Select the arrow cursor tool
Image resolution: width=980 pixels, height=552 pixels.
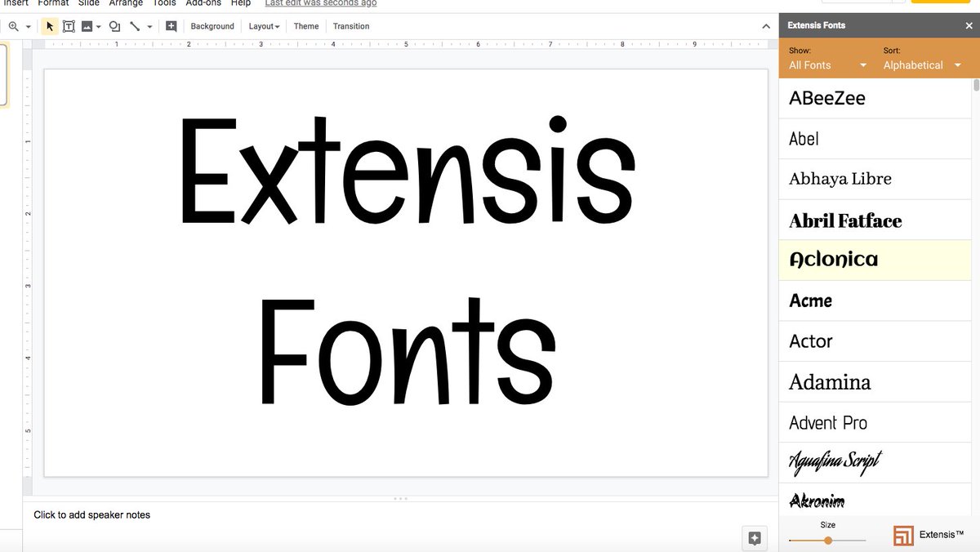(x=50, y=26)
